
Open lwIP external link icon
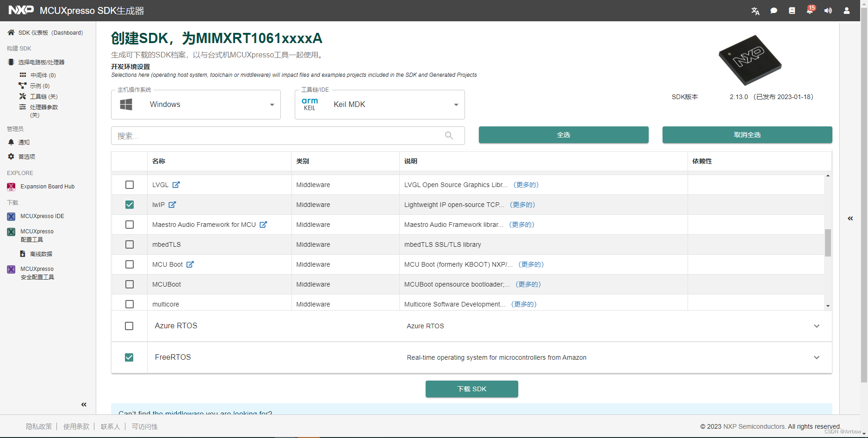point(172,204)
